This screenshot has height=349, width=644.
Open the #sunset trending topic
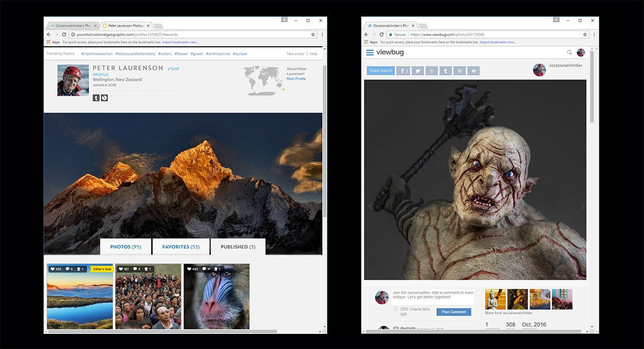(240, 54)
